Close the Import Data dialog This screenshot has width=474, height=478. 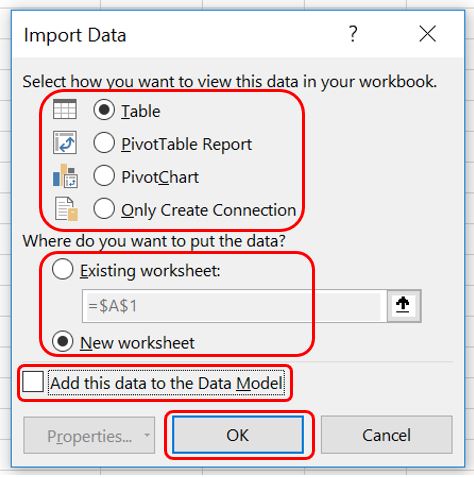pos(427,34)
